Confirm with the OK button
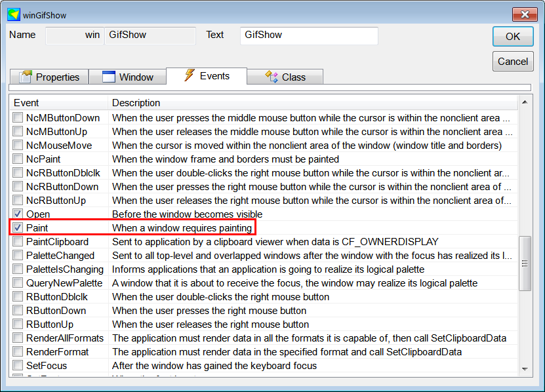Viewport: 545px width, 392px height. pos(513,37)
